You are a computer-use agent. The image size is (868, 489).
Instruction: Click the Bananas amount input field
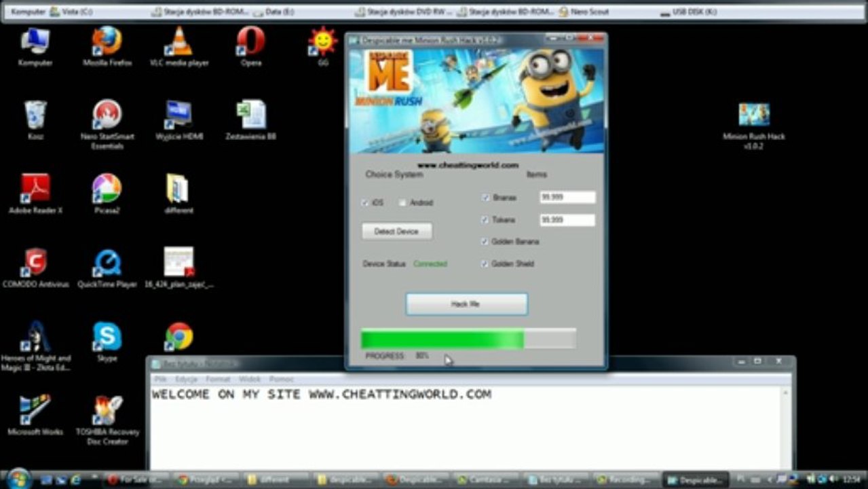tap(567, 198)
